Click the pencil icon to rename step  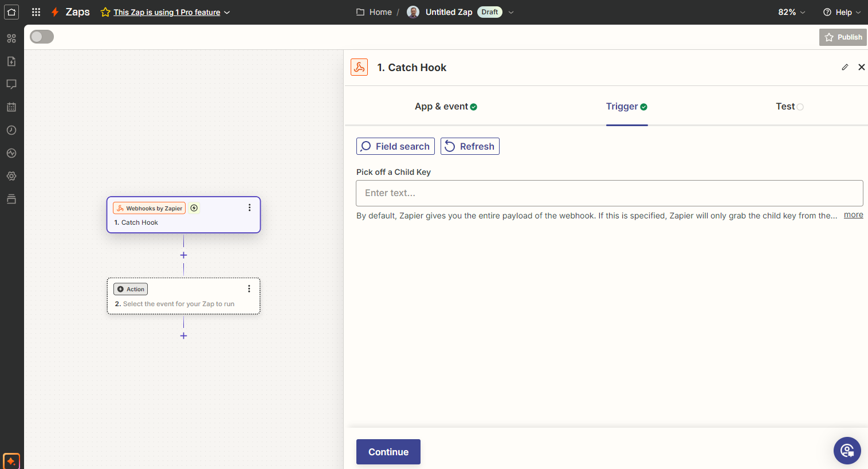click(x=845, y=67)
